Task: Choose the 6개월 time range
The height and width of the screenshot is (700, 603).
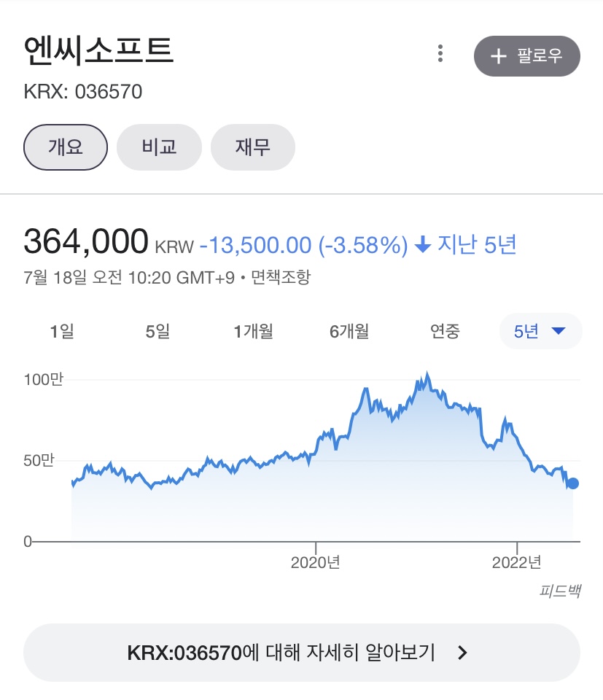Action: coord(349,332)
